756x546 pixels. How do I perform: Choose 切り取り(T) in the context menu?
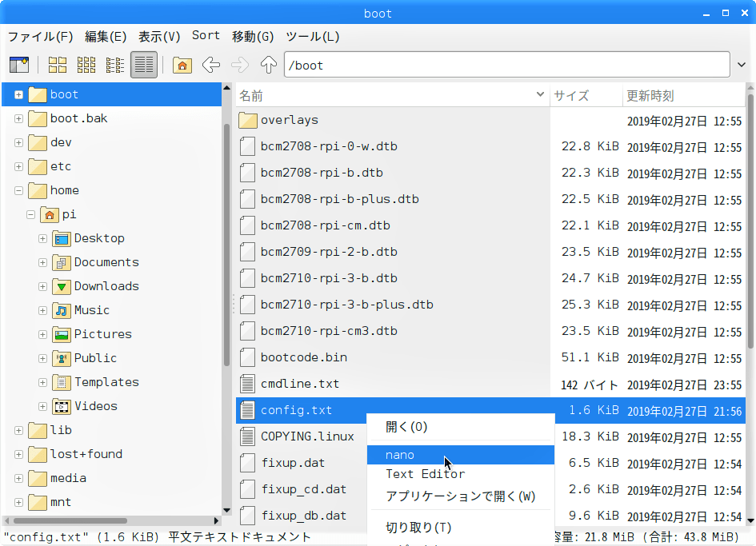point(461,527)
